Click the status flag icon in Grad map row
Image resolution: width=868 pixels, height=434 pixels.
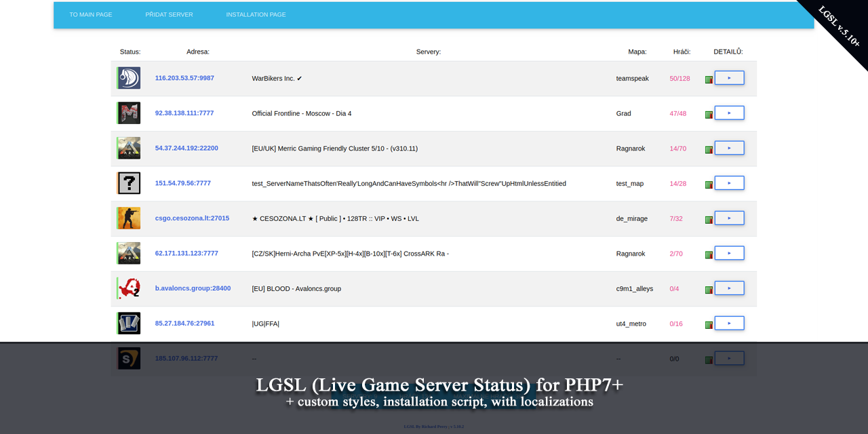point(709,115)
